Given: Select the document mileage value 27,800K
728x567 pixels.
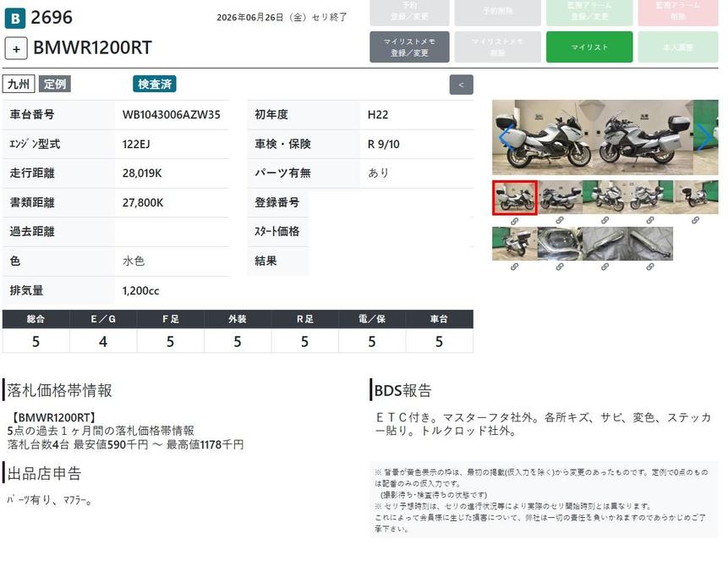Looking at the screenshot, I should click(143, 202).
